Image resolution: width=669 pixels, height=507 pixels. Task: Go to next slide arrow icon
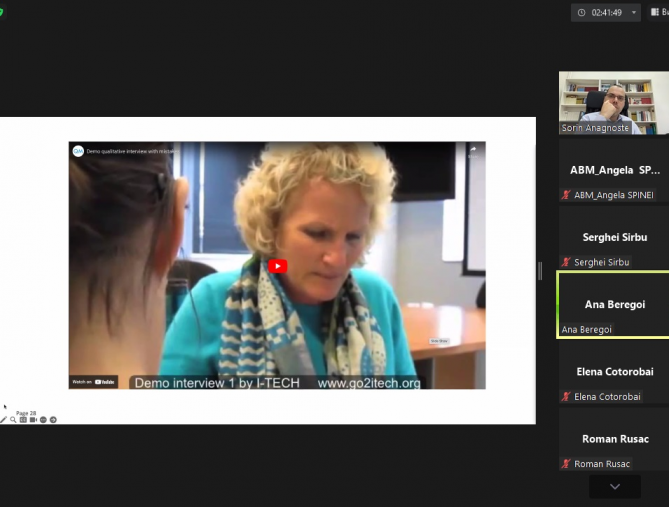click(x=53, y=420)
